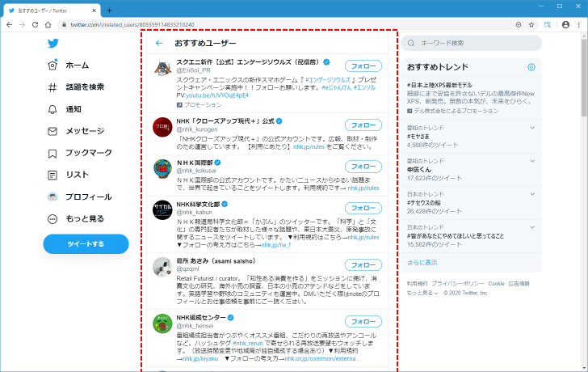Open プライバシーポリシー footer link
This screenshot has width=588, height=372.
tap(457, 284)
